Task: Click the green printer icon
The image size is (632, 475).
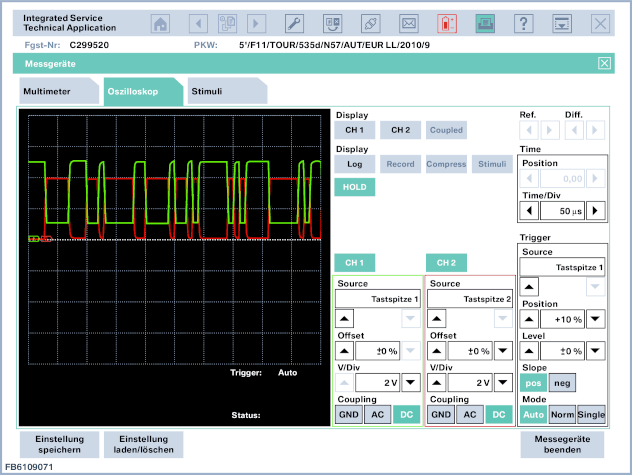Action: click(x=485, y=24)
